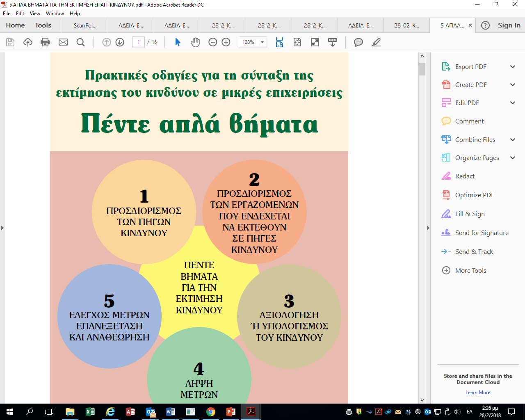Image resolution: width=525 pixels, height=420 pixels.
Task: Click the read mode keyboard-arrow icon
Action: (x=333, y=42)
